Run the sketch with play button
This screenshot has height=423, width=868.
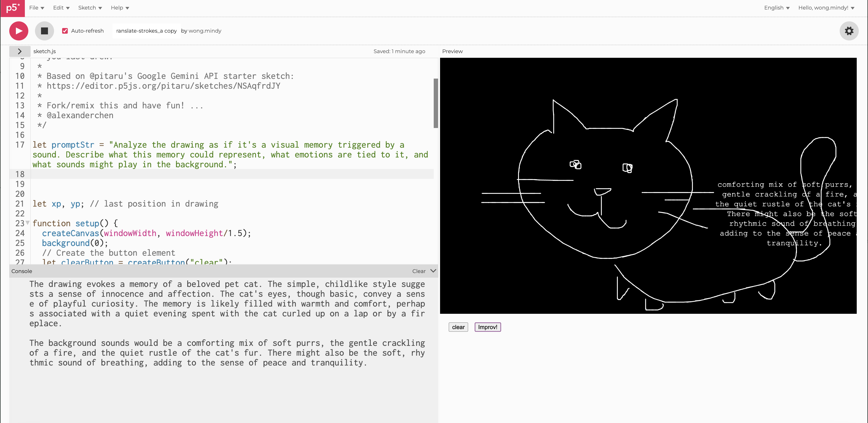pyautogui.click(x=18, y=31)
